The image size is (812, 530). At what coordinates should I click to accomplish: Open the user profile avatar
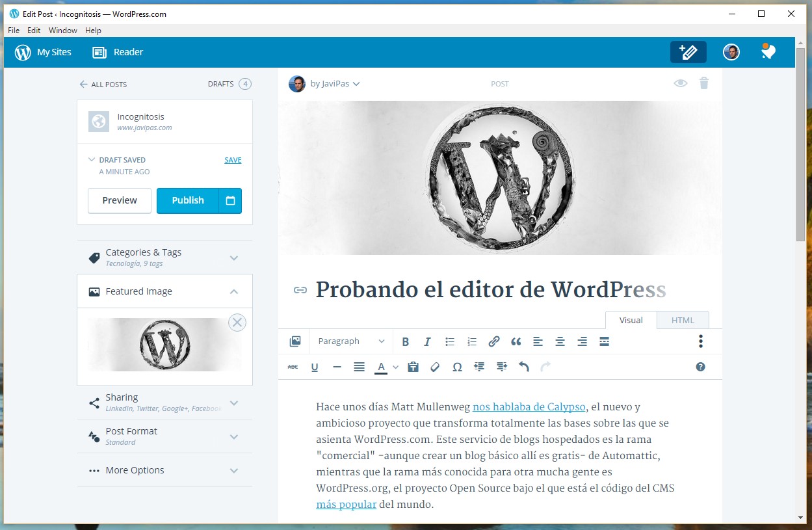pyautogui.click(x=731, y=52)
